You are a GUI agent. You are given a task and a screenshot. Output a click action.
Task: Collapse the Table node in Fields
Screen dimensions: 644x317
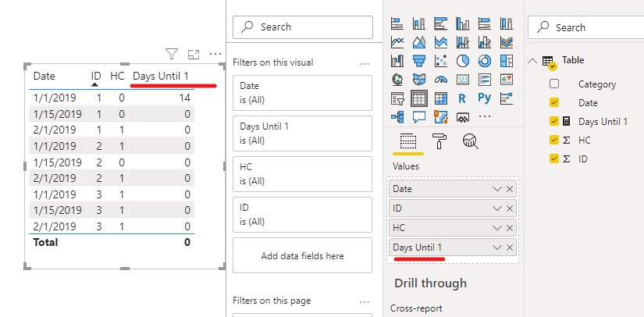pyautogui.click(x=532, y=61)
